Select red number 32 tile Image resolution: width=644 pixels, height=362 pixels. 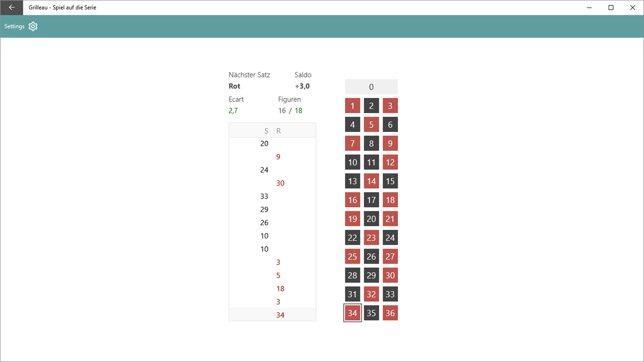(x=371, y=294)
